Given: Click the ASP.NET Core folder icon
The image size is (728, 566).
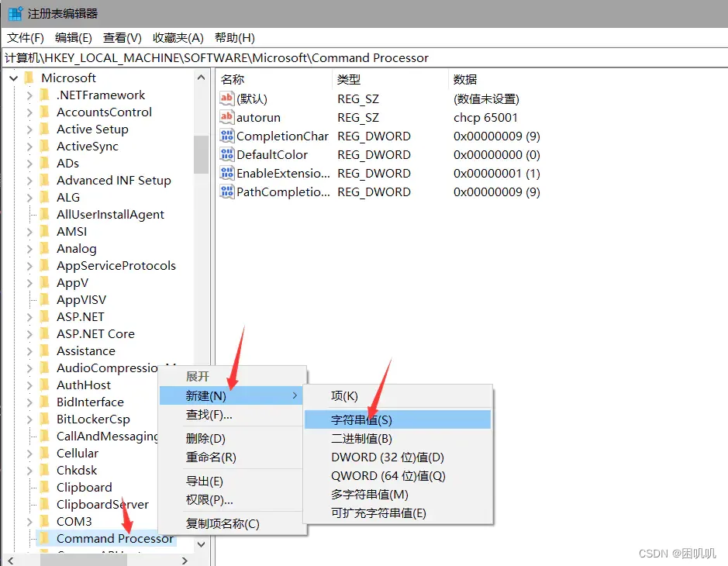Looking at the screenshot, I should tap(44, 333).
